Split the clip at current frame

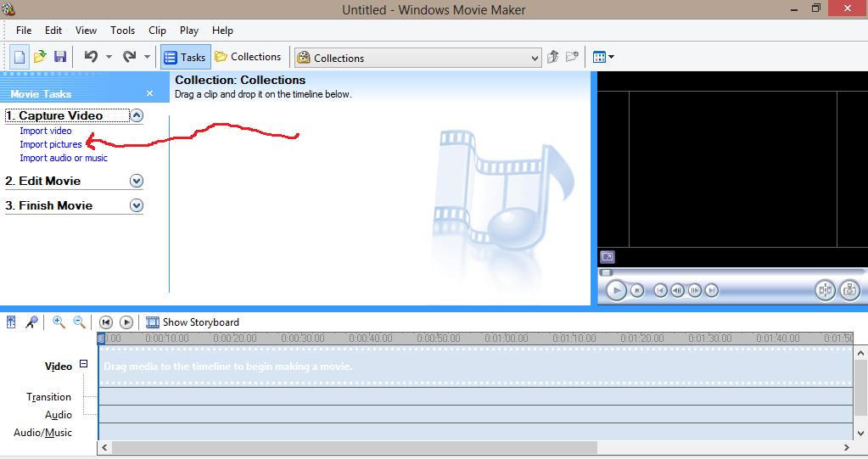point(825,290)
